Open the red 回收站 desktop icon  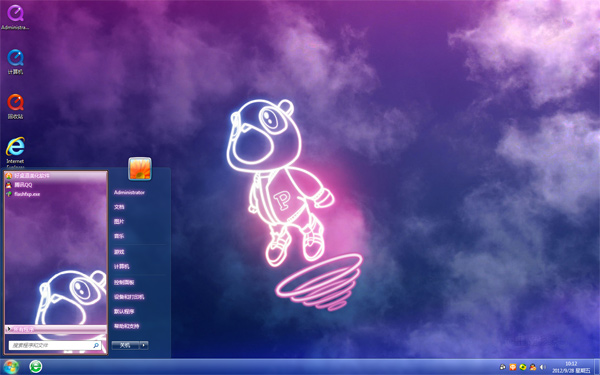tap(15, 106)
